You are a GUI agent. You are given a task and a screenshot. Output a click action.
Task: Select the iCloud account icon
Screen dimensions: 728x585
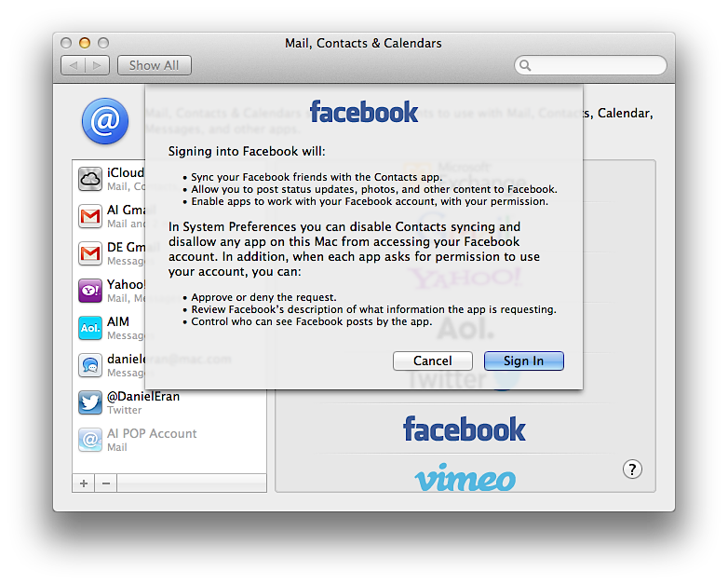point(90,180)
